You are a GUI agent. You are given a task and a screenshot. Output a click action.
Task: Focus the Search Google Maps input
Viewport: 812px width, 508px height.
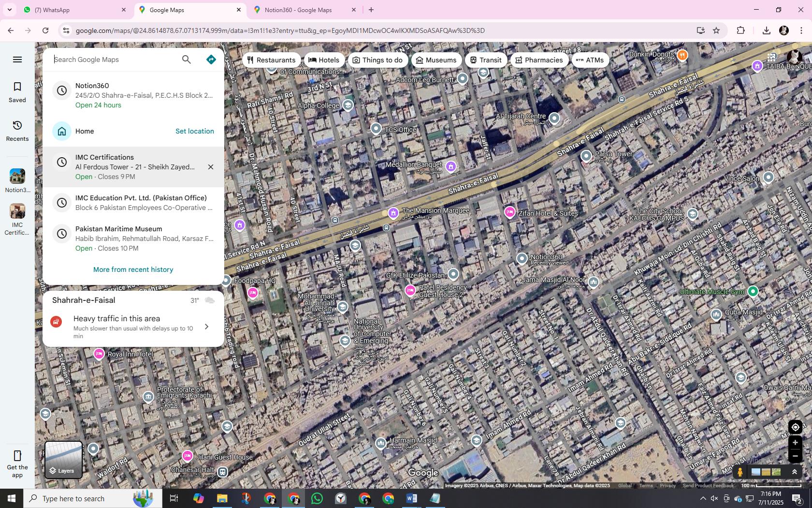(114, 60)
